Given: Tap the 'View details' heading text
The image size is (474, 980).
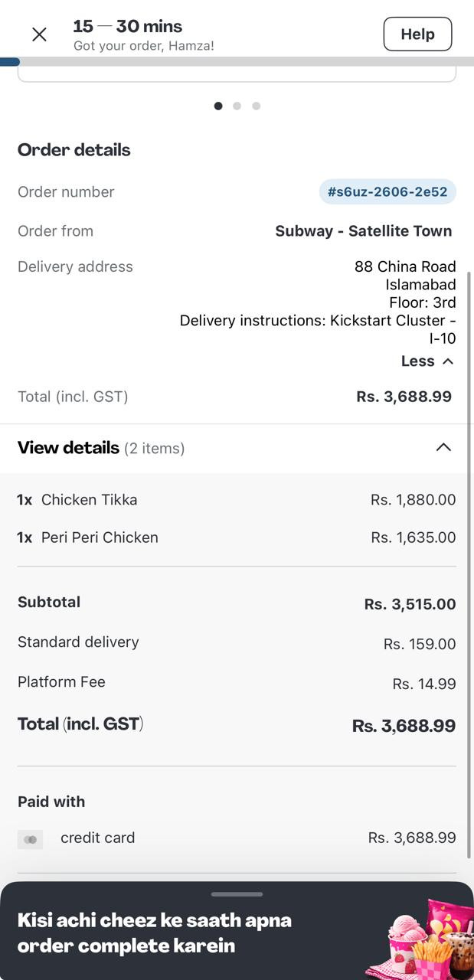Looking at the screenshot, I should tap(69, 448).
